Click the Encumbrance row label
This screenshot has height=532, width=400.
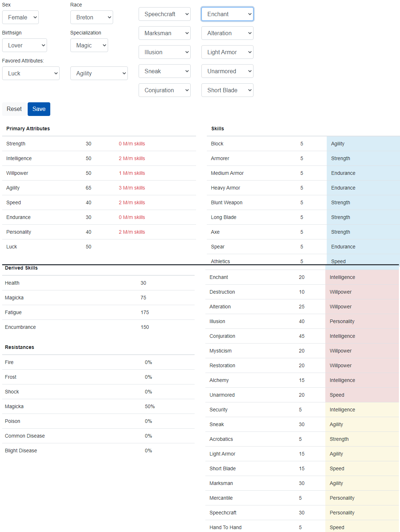pos(20,327)
